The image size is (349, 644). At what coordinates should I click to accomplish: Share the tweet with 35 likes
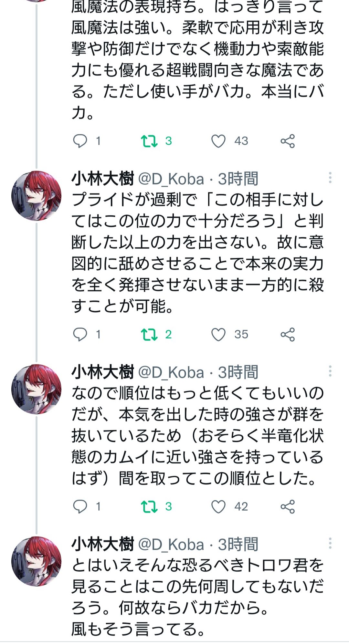tap(288, 334)
